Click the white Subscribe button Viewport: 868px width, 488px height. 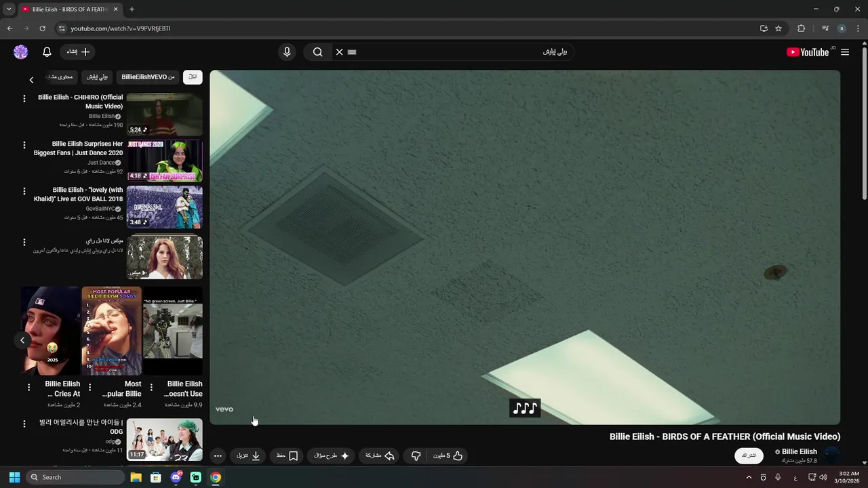pyautogui.click(x=749, y=455)
